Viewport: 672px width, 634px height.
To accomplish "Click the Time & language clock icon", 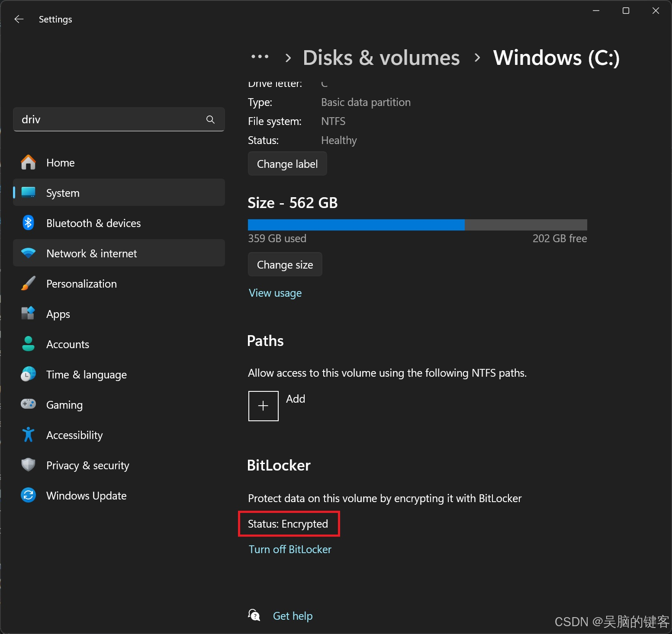I will pos(29,374).
